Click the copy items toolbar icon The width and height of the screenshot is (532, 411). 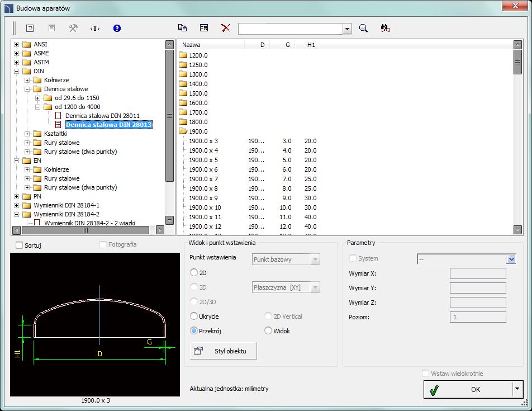point(183,28)
